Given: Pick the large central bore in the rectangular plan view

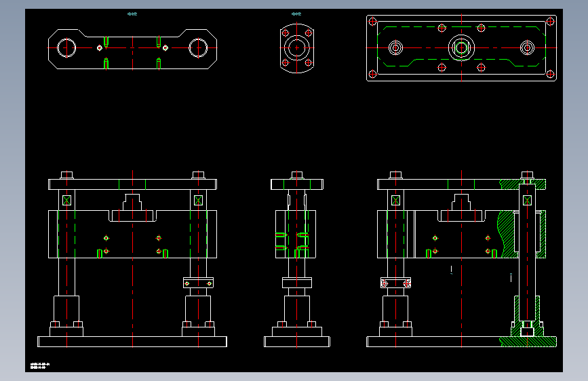Looking at the screenshot, I should [x=461, y=48].
